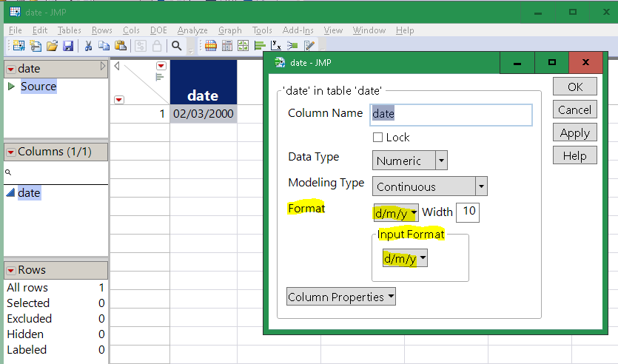
Task: Open the Column Properties menu button
Action: tap(341, 297)
